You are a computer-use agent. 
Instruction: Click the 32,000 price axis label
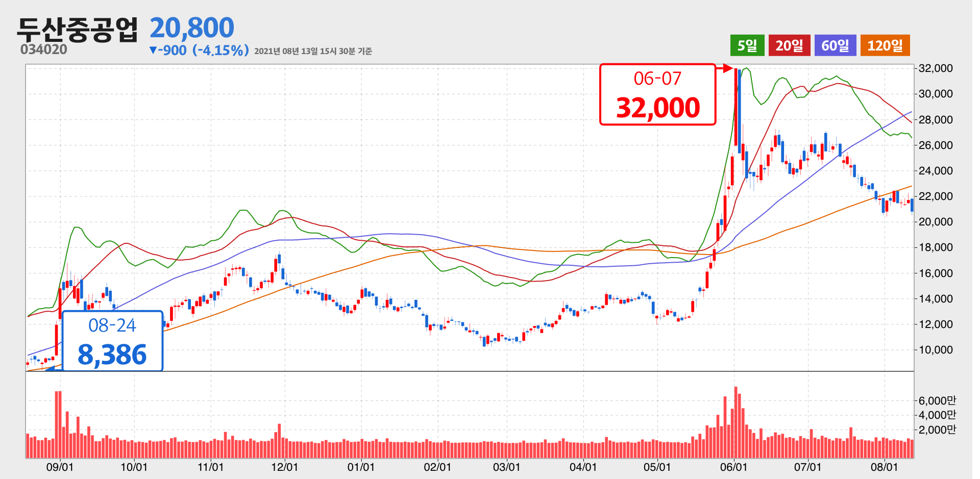(936, 68)
